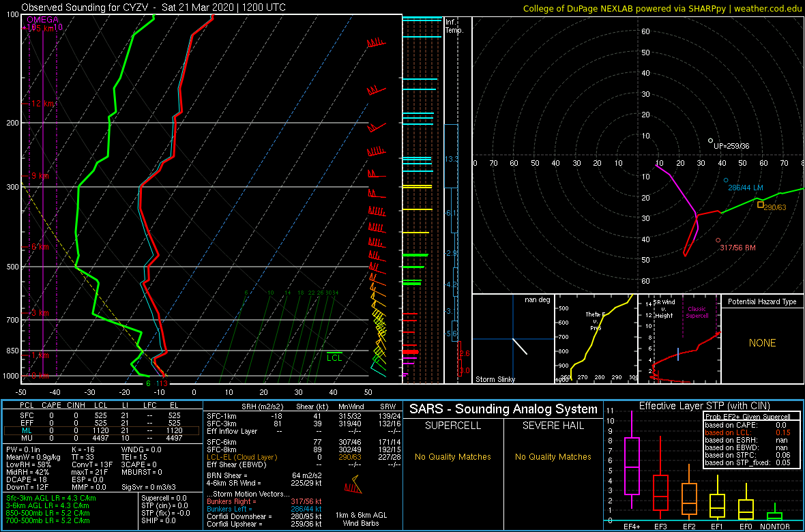Click the white Storm Slinky line

tap(520, 346)
